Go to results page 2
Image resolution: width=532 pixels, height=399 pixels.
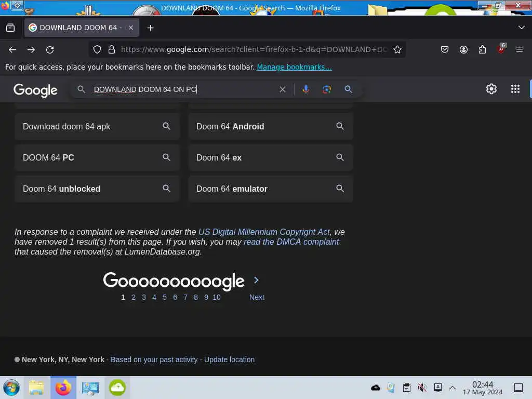(134, 297)
